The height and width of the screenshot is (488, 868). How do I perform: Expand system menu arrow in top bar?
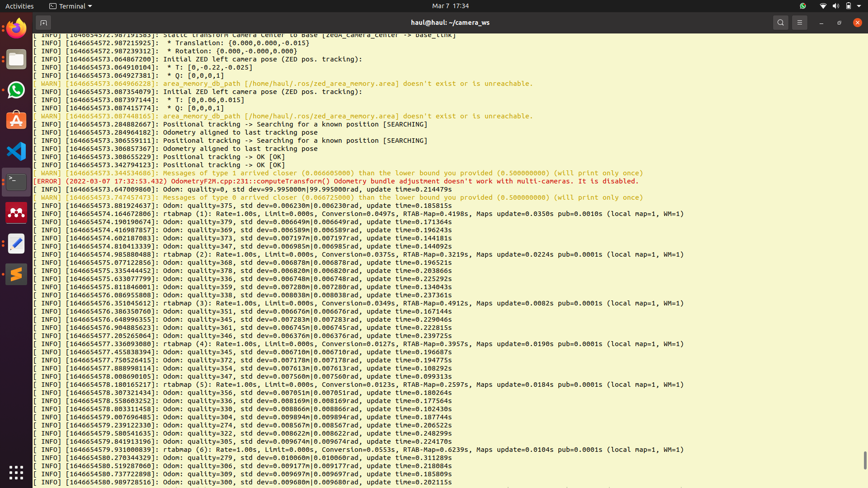coord(859,6)
